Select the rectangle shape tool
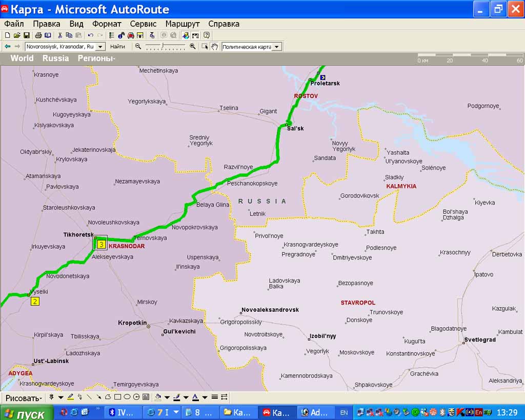Screen dimensions: 525x420 pos(117,397)
